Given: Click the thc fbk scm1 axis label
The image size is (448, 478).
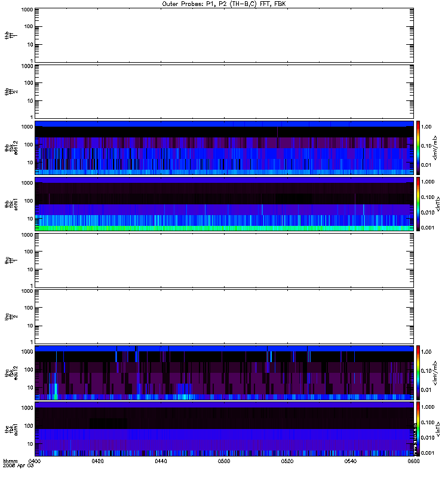Looking at the screenshot, I should tap(11, 429).
